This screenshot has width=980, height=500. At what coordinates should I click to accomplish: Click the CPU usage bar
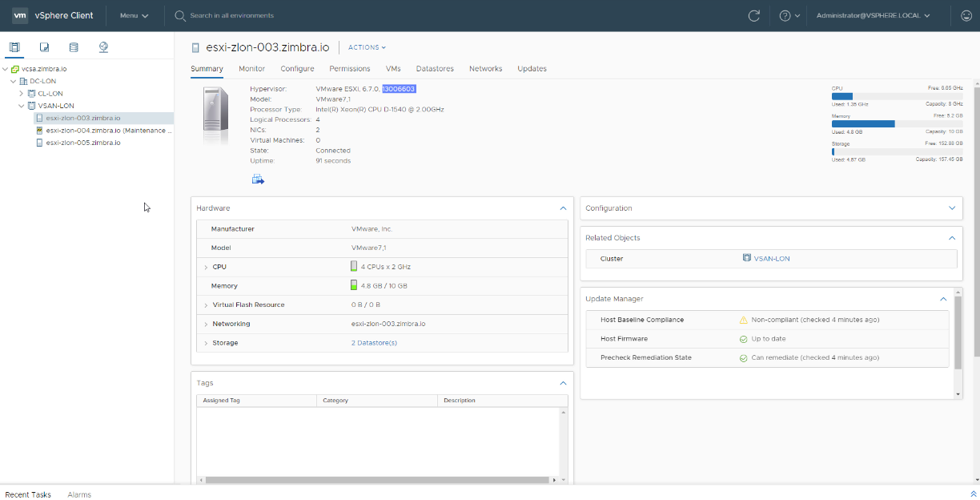click(896, 96)
